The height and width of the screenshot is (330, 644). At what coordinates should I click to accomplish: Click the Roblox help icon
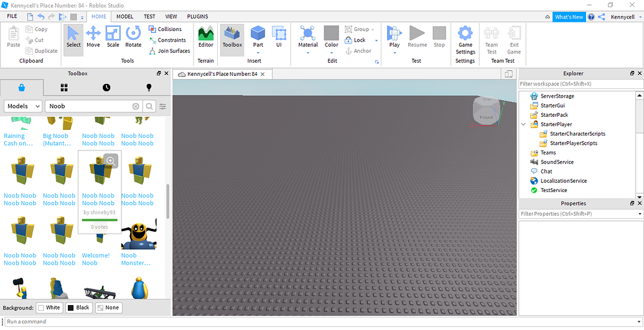pyautogui.click(x=591, y=17)
